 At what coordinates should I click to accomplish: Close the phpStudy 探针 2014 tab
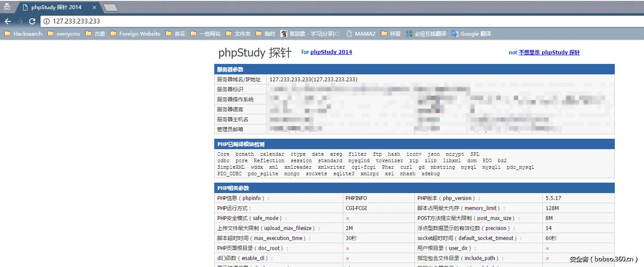[94, 7]
